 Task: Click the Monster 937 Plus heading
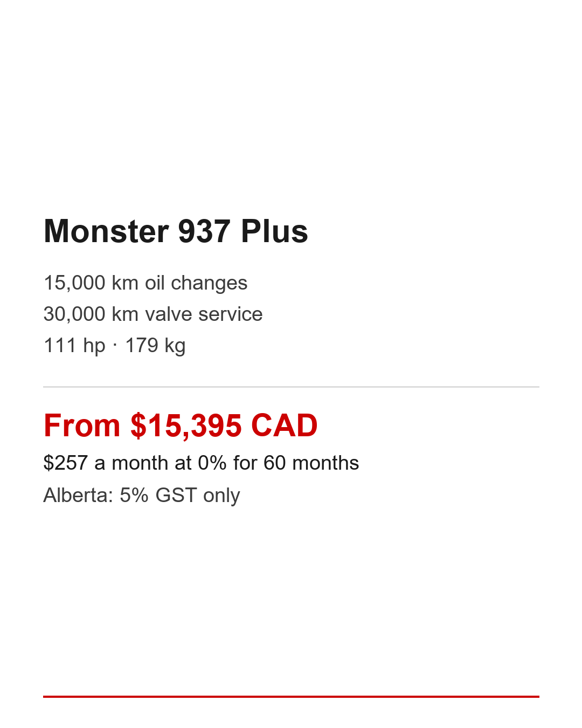[x=176, y=231]
